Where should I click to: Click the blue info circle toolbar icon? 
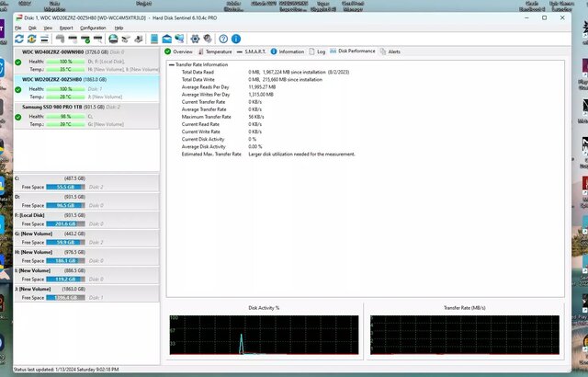point(236,39)
